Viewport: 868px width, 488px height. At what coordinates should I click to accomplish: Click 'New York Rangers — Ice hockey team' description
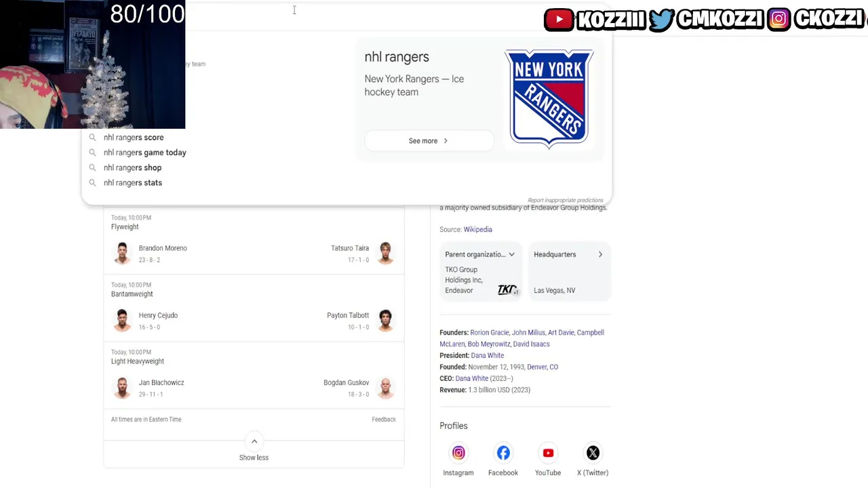tap(414, 85)
